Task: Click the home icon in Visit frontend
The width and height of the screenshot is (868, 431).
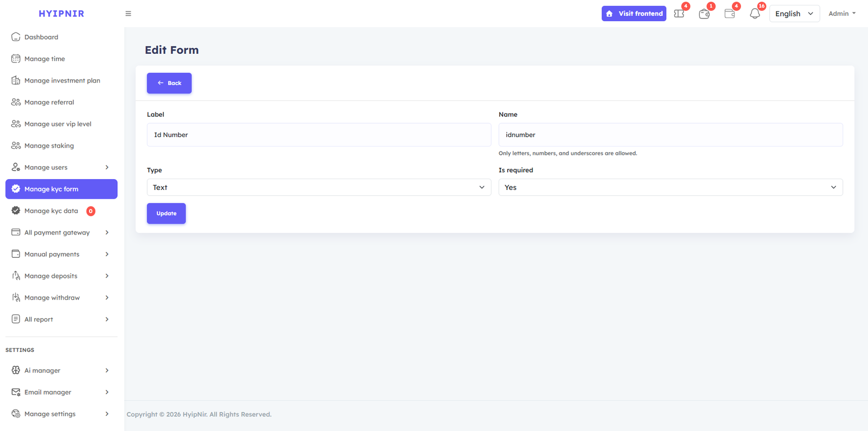Action: (x=609, y=14)
